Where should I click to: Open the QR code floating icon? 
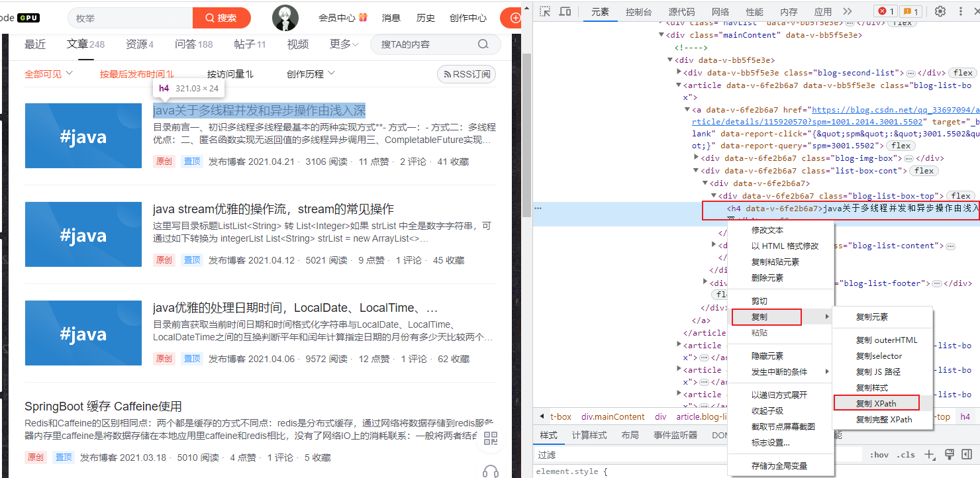coord(491,438)
